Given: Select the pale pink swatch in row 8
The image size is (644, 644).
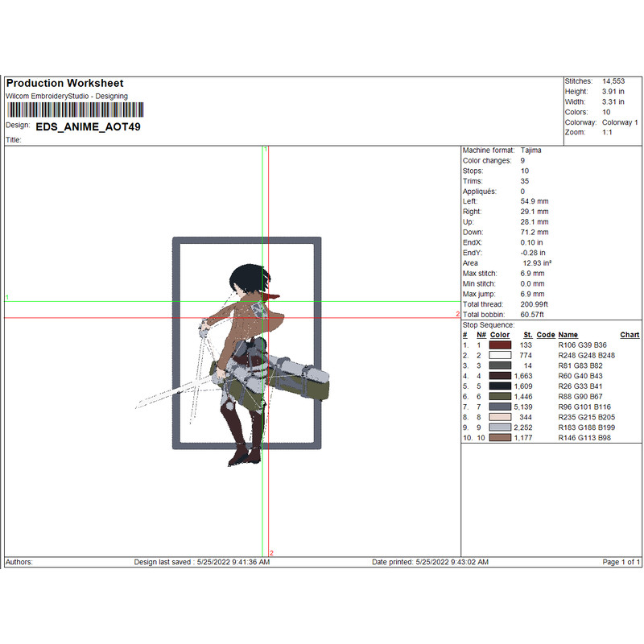Looking at the screenshot, I should (x=500, y=417).
